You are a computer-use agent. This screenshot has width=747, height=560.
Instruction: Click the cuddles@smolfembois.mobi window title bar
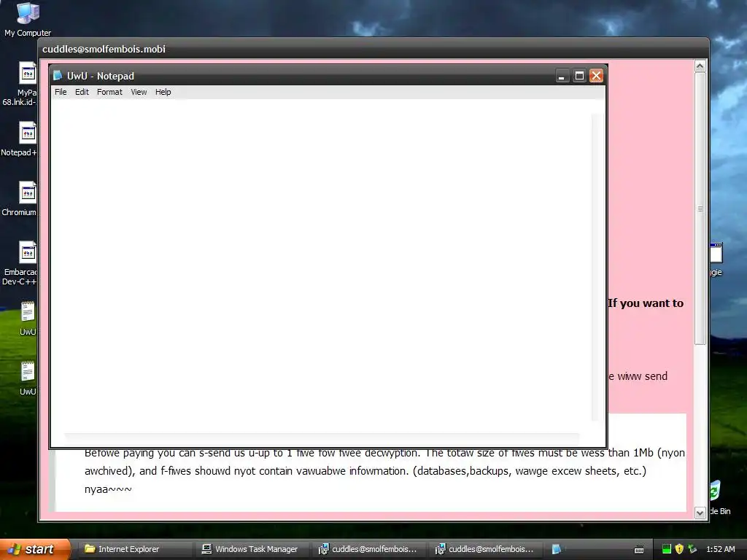(373, 49)
